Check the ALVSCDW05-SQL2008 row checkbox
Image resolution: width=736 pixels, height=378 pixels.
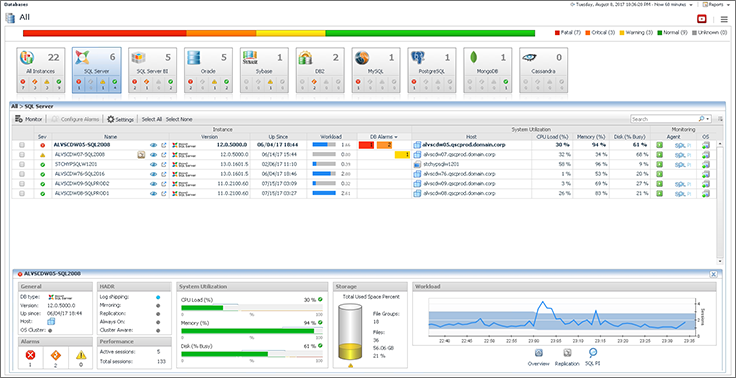click(x=22, y=146)
